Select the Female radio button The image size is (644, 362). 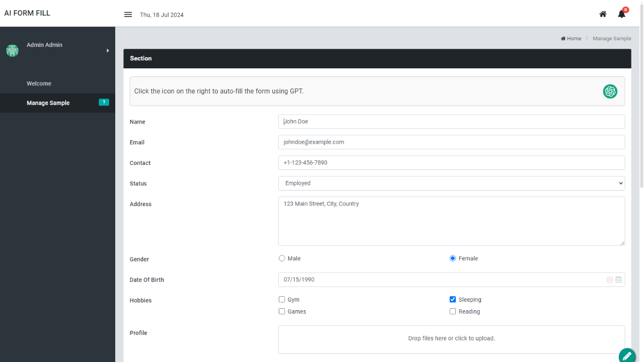(453, 258)
